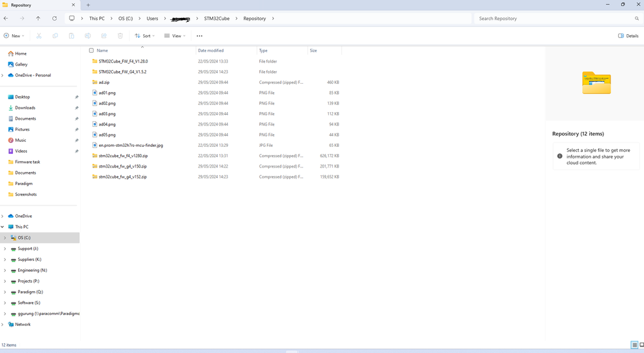Go up one folder level
Screen dimensions: 644x353
pos(38,19)
